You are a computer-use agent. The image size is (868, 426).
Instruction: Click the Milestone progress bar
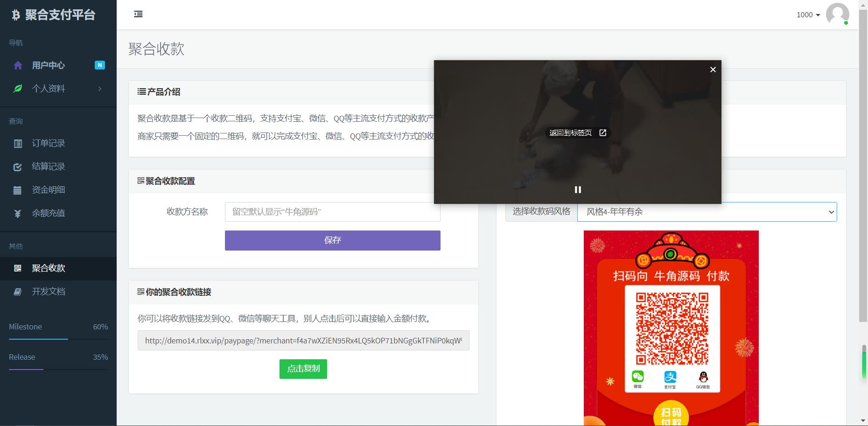pyautogui.click(x=58, y=339)
